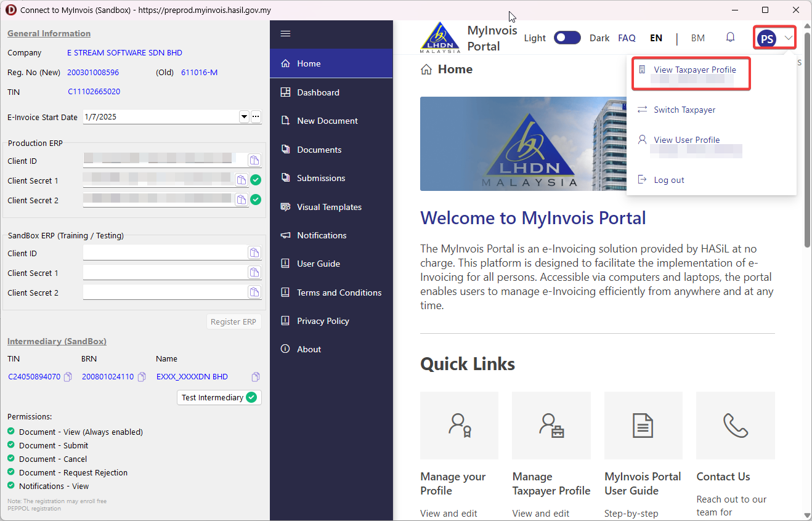The height and width of the screenshot is (521, 812).
Task: Select View Taxpayer Profile from menu
Action: point(694,70)
